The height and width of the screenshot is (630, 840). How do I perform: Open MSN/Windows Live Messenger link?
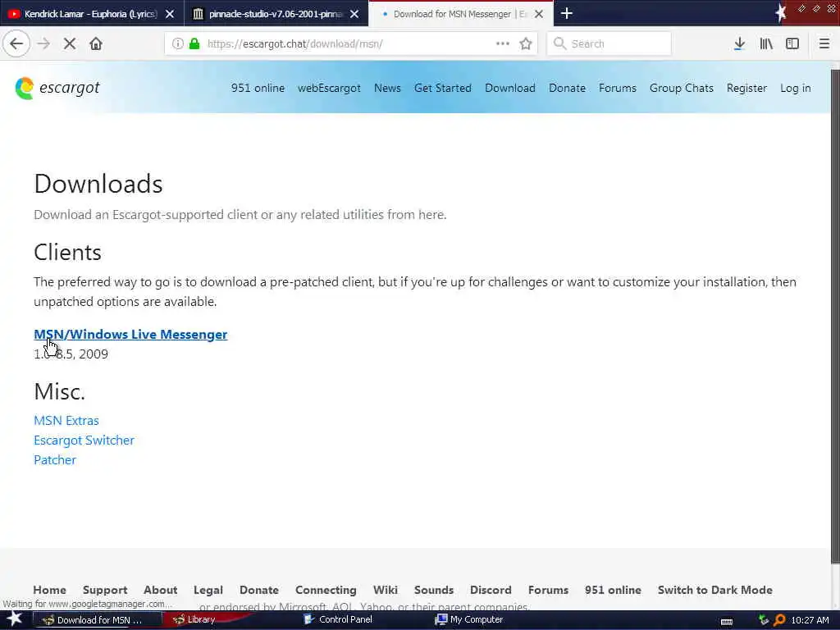(x=130, y=335)
